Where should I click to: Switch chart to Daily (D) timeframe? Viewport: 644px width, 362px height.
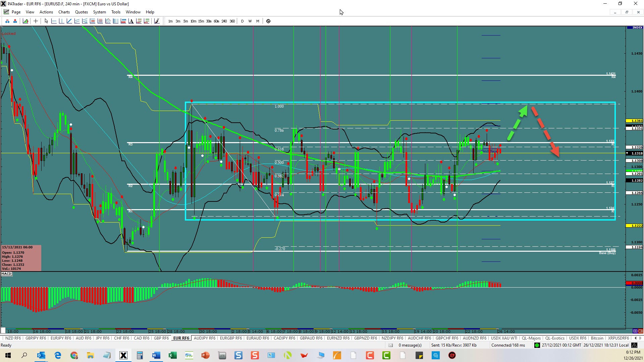[242, 21]
